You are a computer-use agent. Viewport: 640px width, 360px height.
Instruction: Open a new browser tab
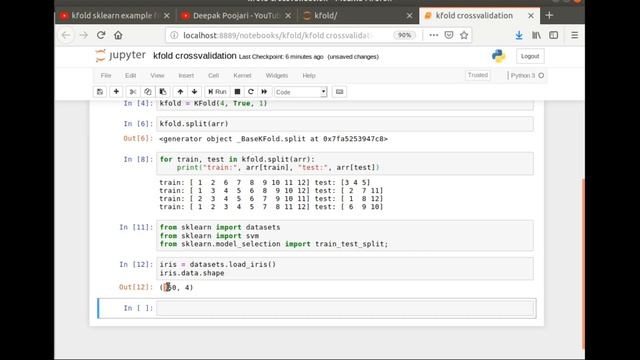(549, 16)
